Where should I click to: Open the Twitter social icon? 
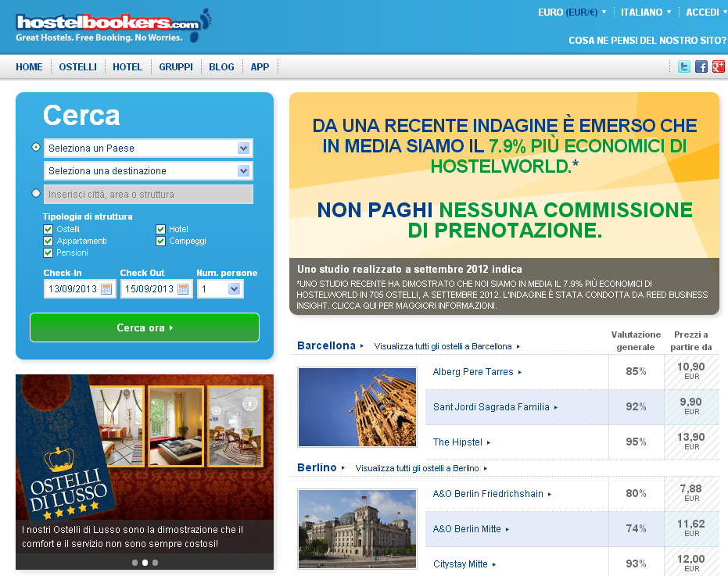click(x=684, y=66)
